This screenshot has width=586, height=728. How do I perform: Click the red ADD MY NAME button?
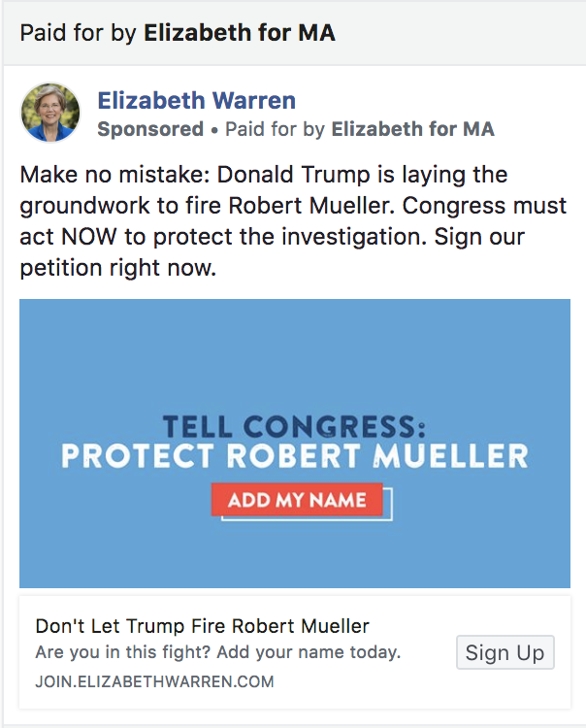tap(297, 500)
